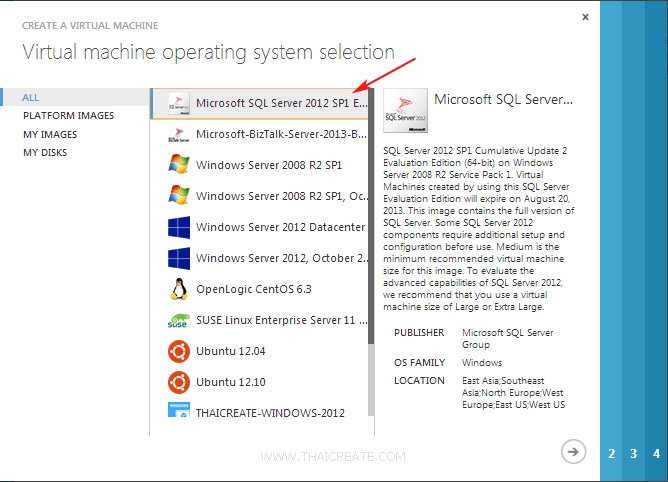This screenshot has height=482, width=668.
Task: Select the MY DISKS category
Action: click(45, 153)
